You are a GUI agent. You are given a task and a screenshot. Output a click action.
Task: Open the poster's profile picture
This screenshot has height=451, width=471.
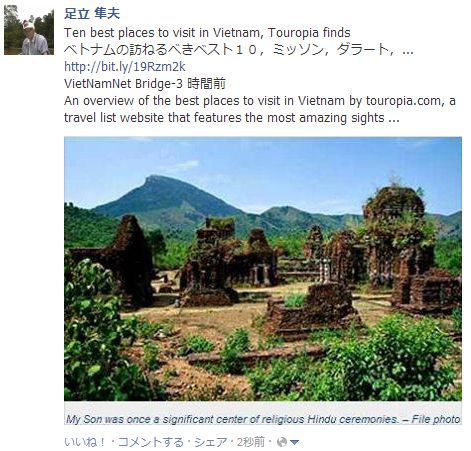click(x=29, y=30)
